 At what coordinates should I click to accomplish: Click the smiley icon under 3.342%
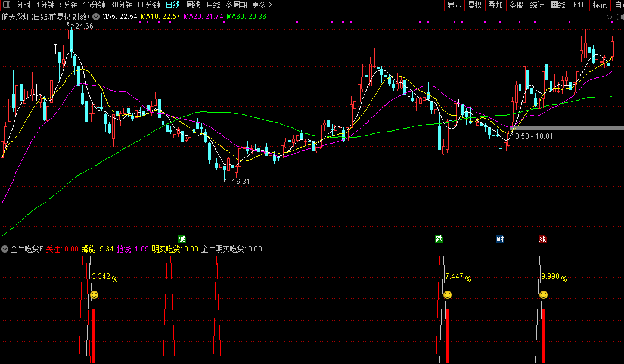pyautogui.click(x=94, y=295)
